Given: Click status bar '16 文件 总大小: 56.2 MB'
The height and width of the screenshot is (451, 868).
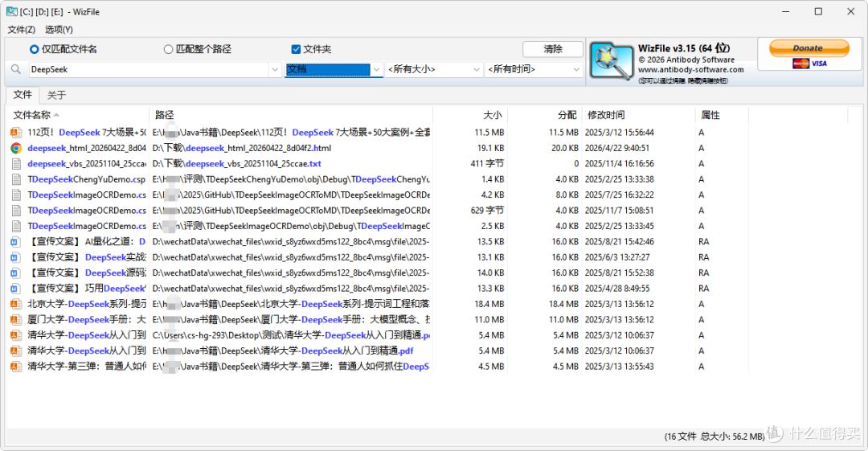Looking at the screenshot, I should pos(714,437).
